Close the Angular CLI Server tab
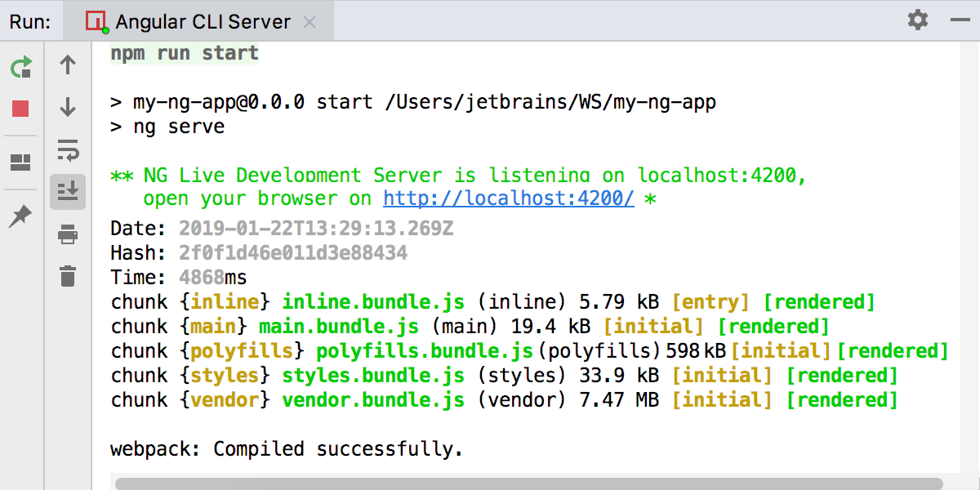Screen dimensions: 980x490 tap(310, 22)
